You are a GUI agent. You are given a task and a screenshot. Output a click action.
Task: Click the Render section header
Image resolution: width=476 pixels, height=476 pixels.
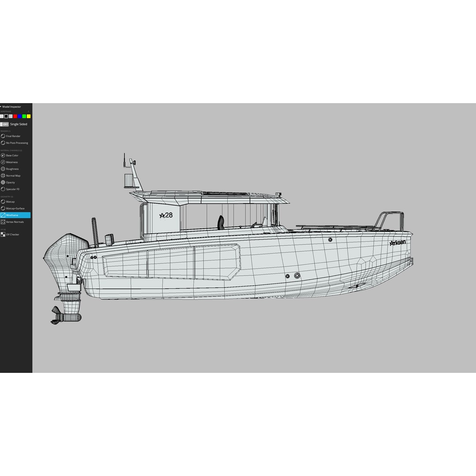tap(5, 131)
